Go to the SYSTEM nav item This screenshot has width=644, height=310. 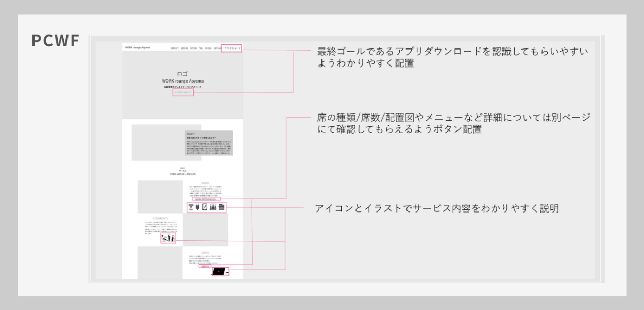(x=193, y=48)
